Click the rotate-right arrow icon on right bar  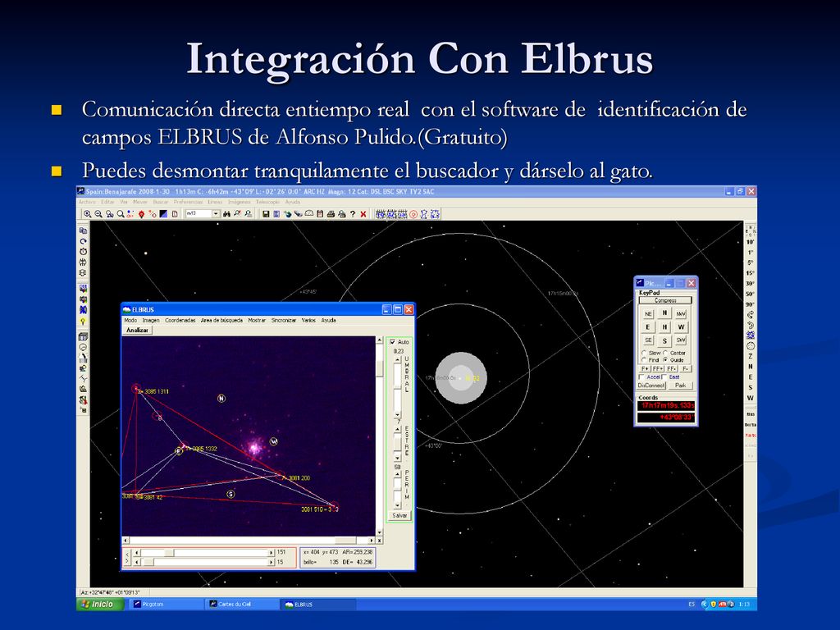click(751, 325)
